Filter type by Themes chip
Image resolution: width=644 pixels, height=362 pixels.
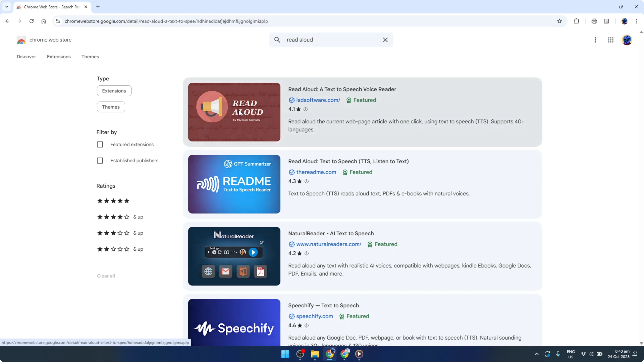point(111,107)
